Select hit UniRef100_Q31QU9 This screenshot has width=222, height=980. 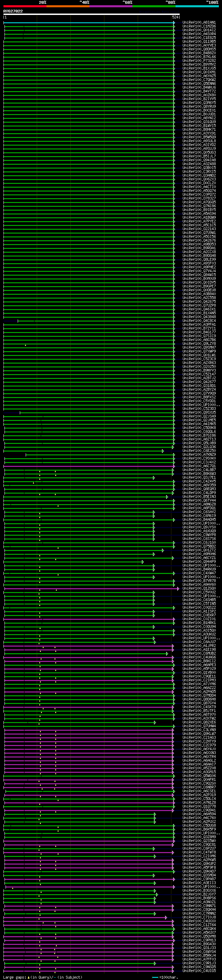pyautogui.click(x=199, y=122)
